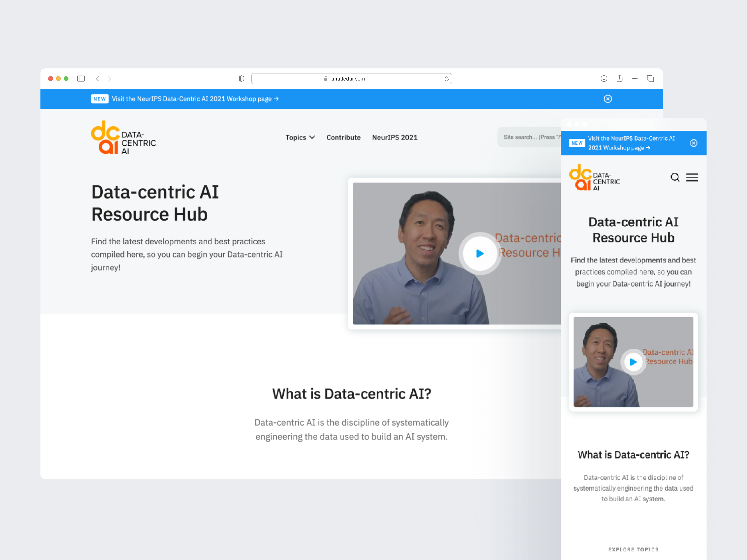Click the Data-Centric AI logo
Screen dimensions: 747x560
(123, 137)
